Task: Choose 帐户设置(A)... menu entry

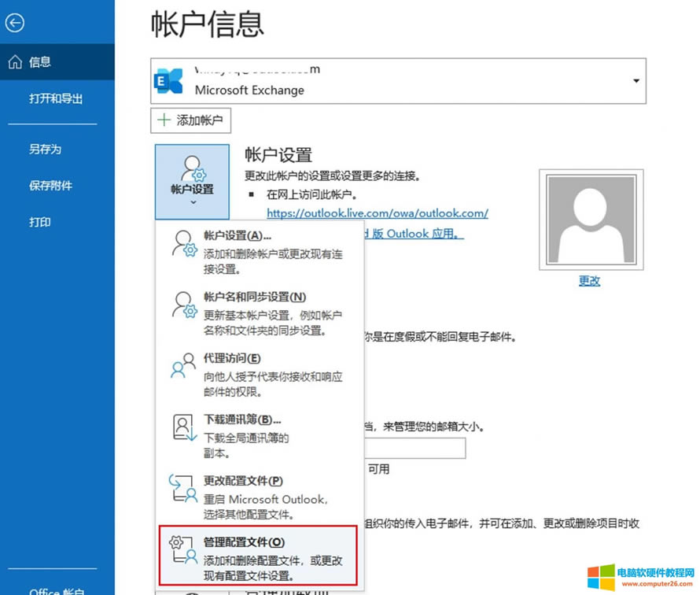Action: click(260, 252)
